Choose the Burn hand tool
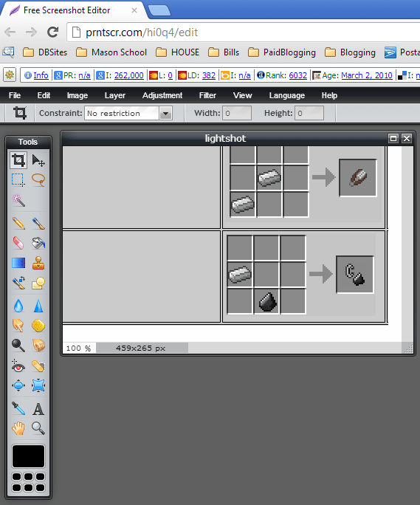 (x=38, y=346)
